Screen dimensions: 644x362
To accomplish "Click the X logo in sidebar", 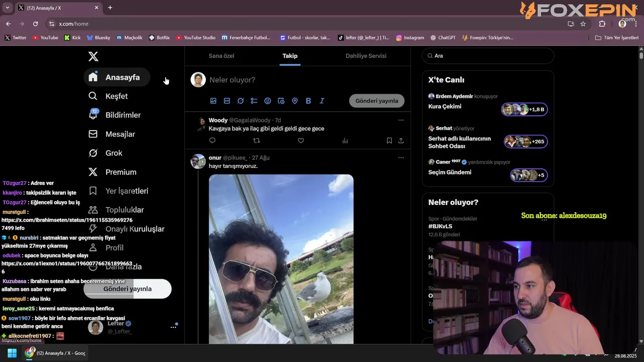I will [93, 56].
